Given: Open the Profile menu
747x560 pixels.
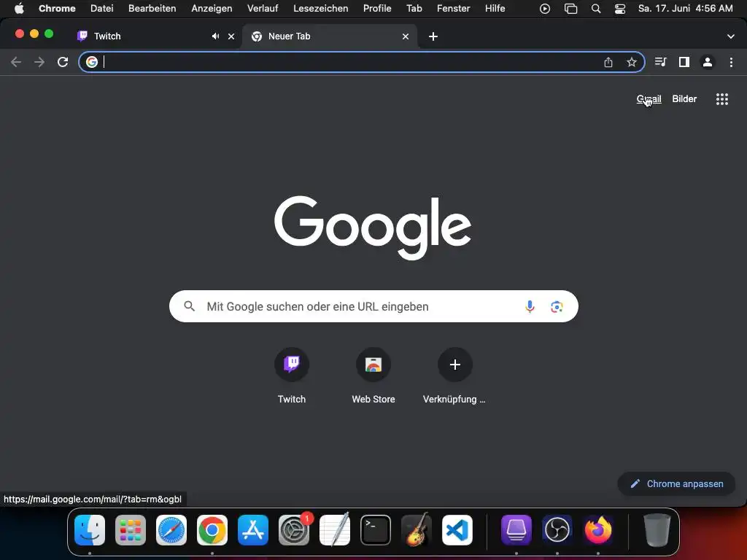Looking at the screenshot, I should click(377, 9).
